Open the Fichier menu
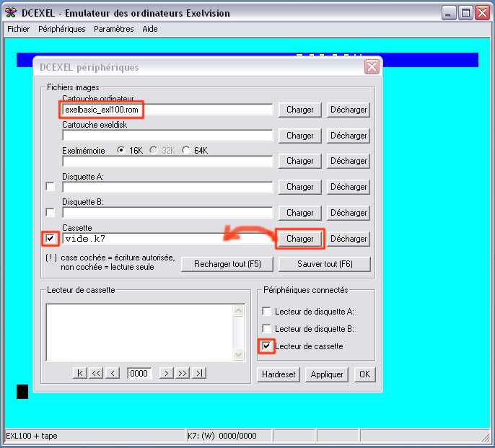The image size is (495, 448). click(x=18, y=29)
